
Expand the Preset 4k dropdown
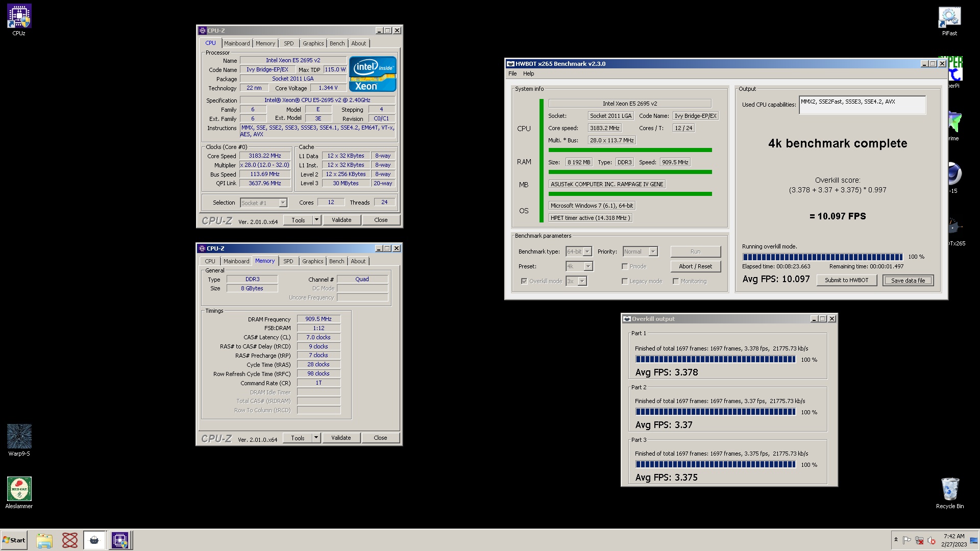click(588, 266)
